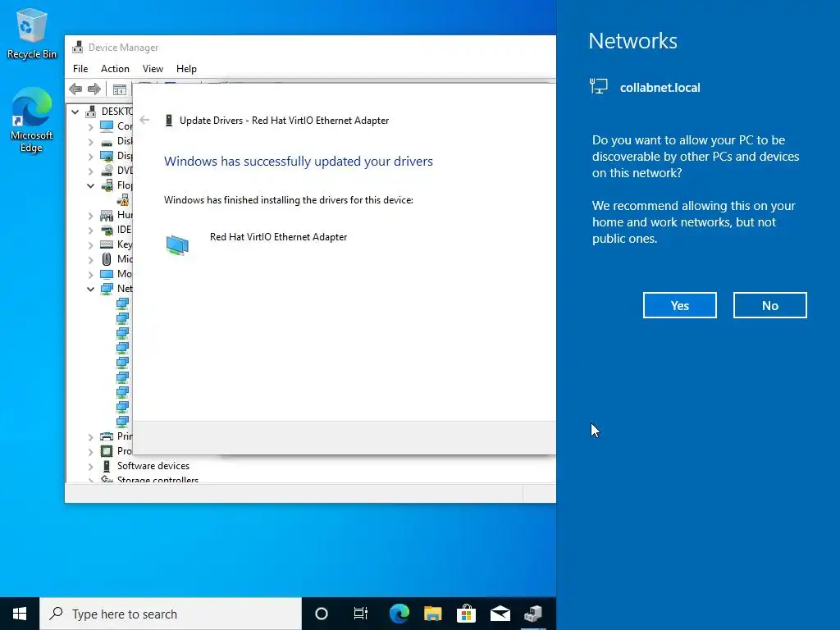The width and height of the screenshot is (840, 630).
Task: Open Mail from the taskbar
Action: tap(500, 614)
